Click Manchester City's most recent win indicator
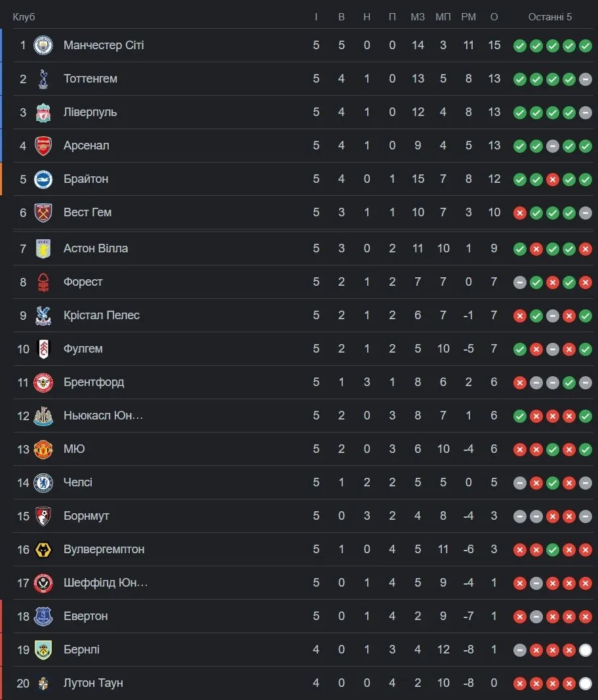Image resolution: width=598 pixels, height=700 pixels. pyautogui.click(x=586, y=46)
